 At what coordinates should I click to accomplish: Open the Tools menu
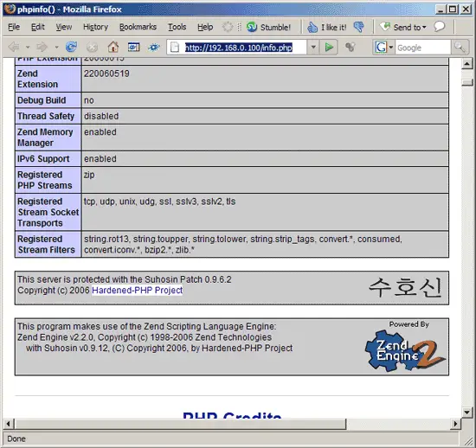tap(177, 27)
